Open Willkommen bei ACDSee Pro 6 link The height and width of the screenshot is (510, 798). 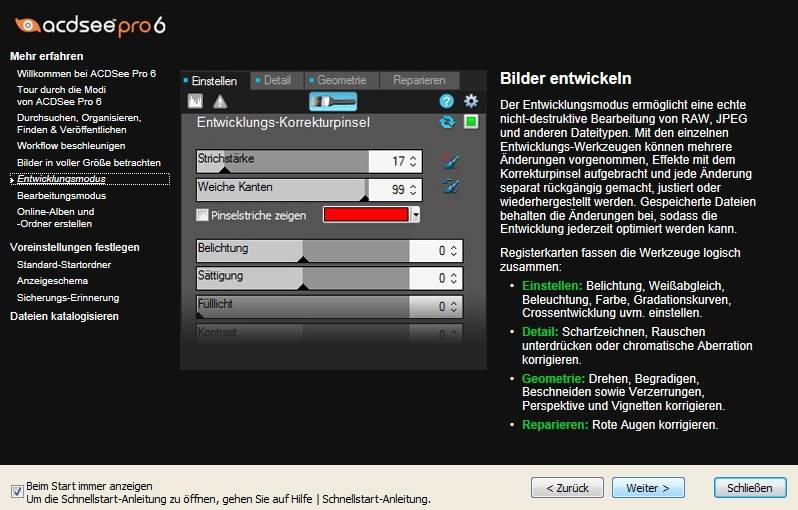(x=87, y=74)
